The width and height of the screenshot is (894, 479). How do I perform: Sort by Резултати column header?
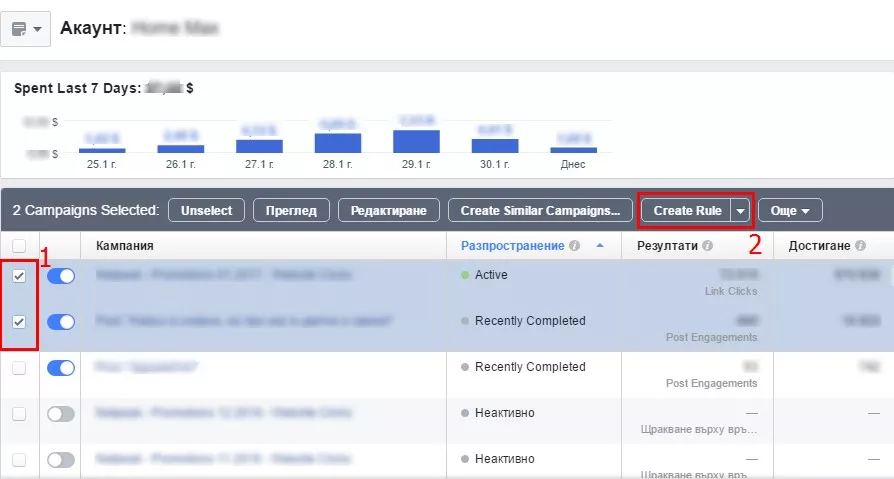pyautogui.click(x=667, y=246)
